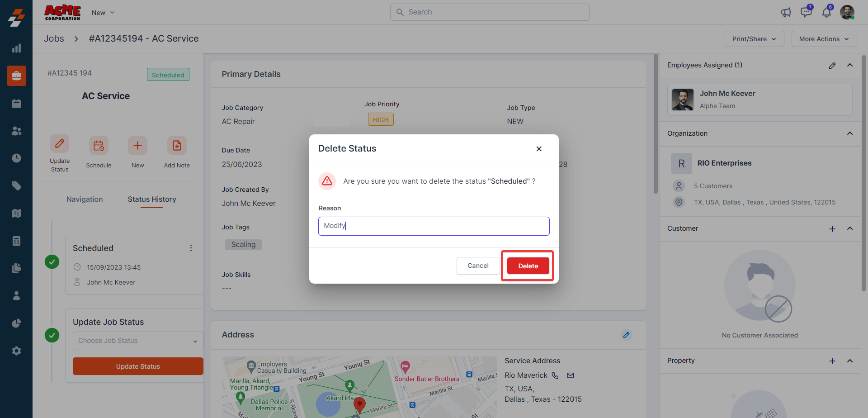Click the "15/09/2023 13:45" timestamp
Viewport: 868px width, 418px height.
click(114, 267)
